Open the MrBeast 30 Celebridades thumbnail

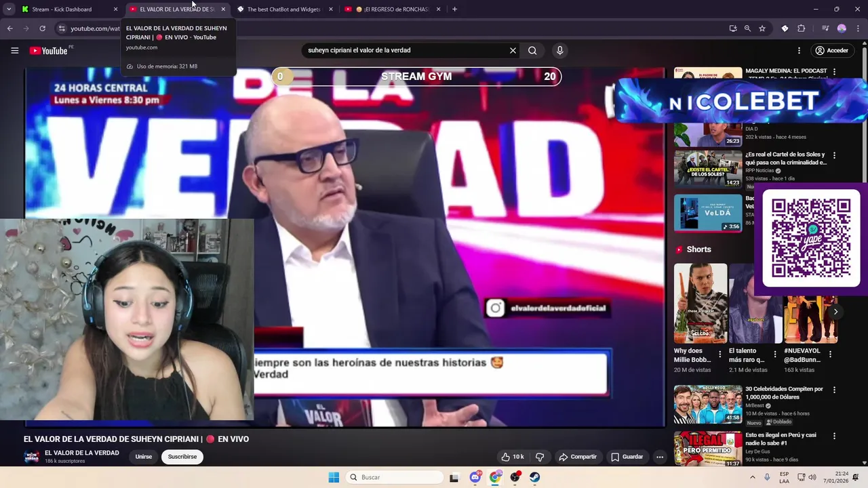pyautogui.click(x=708, y=404)
